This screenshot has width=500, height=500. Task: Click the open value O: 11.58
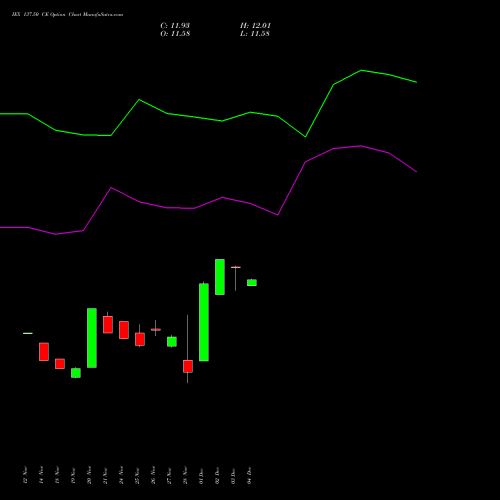point(175,34)
